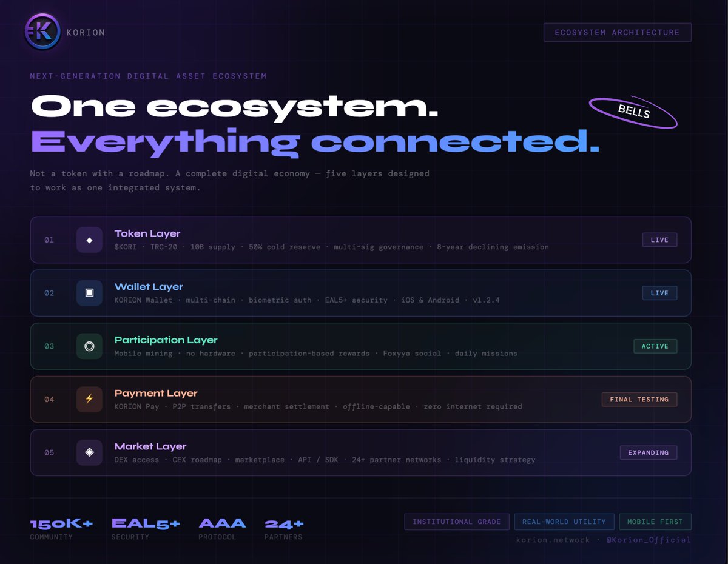Click the Market Layer title
This screenshot has height=564, width=728.
click(150, 446)
